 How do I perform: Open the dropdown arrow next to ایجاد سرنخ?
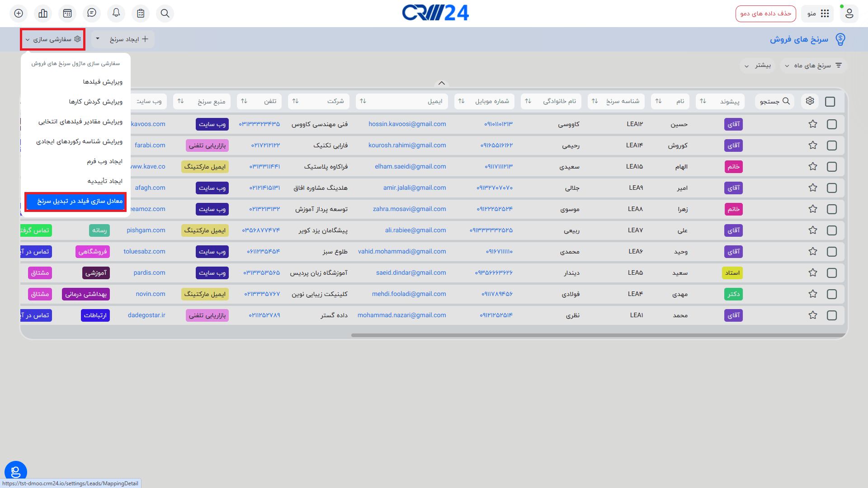(98, 39)
